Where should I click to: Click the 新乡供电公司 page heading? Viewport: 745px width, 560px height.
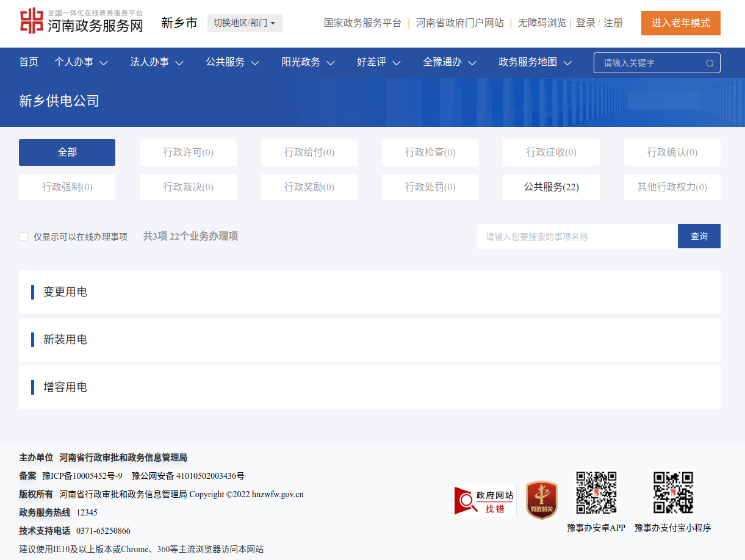[59, 101]
